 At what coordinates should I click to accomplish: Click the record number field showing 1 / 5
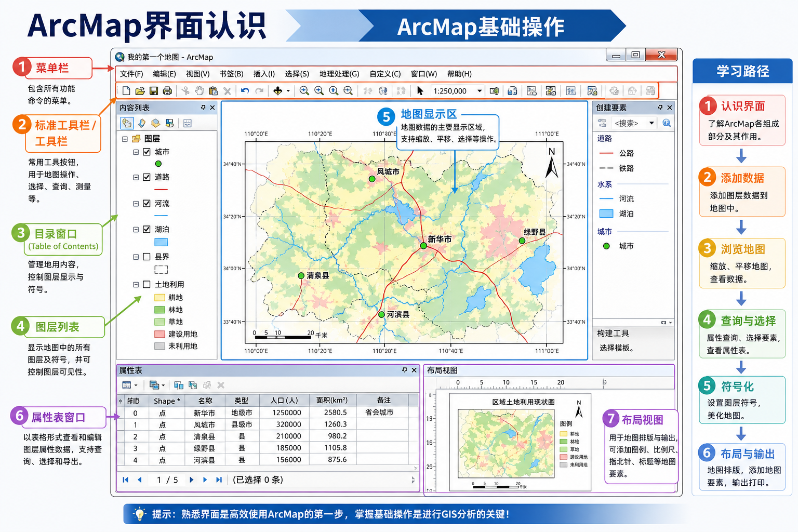[x=167, y=480]
